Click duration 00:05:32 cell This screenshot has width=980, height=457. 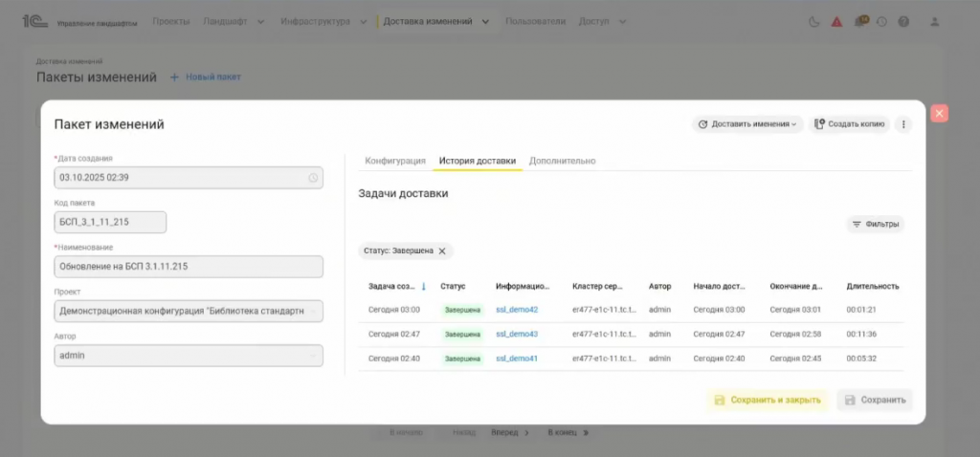[x=861, y=359]
